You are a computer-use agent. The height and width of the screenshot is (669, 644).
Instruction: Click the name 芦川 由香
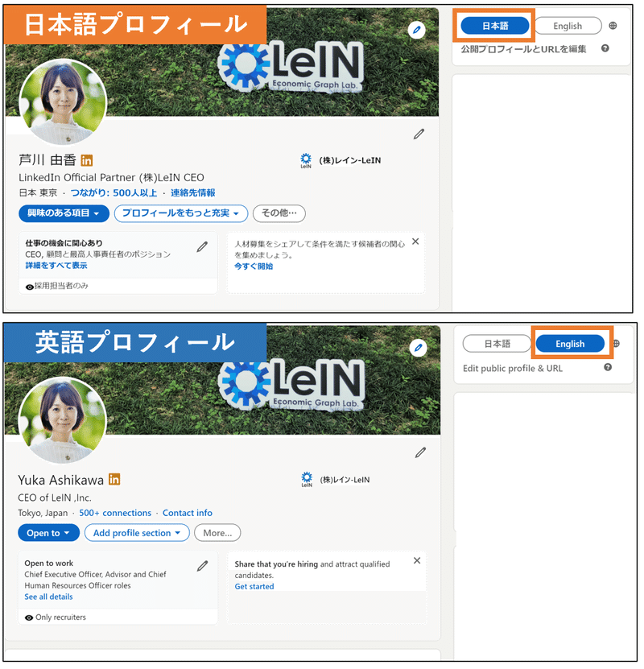[x=47, y=160]
